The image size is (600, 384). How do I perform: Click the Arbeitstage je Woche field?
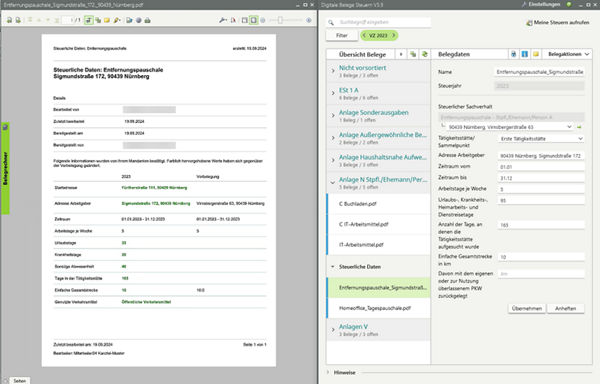click(x=541, y=189)
